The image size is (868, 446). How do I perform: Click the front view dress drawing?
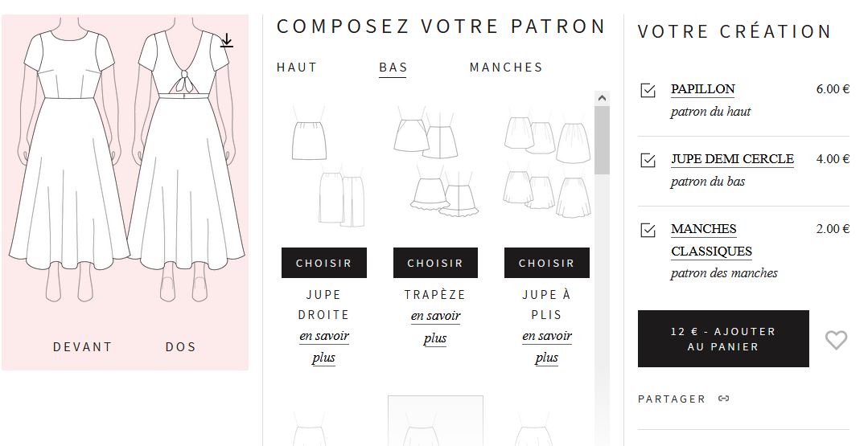click(68, 161)
